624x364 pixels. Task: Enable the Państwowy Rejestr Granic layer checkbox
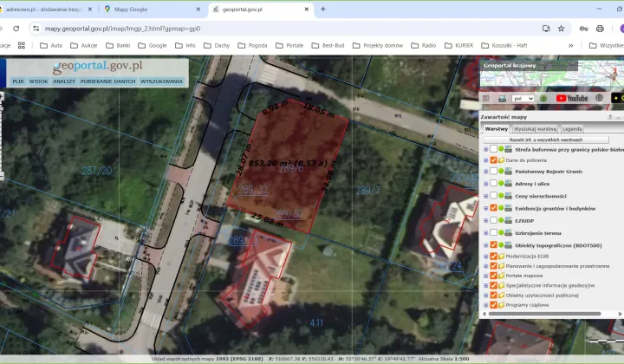click(x=493, y=172)
